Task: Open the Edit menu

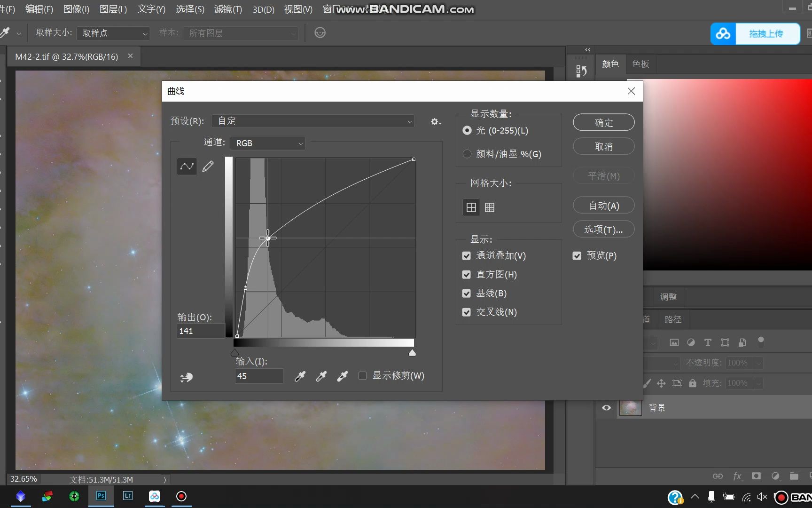Action: pyautogui.click(x=39, y=9)
